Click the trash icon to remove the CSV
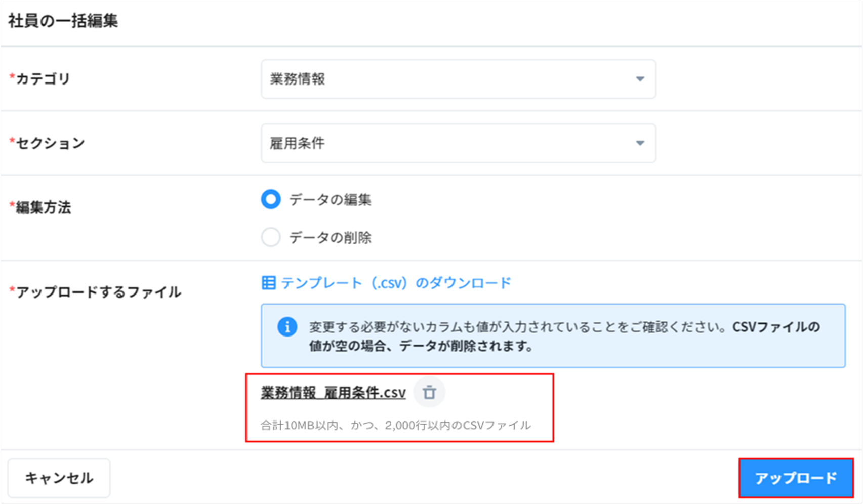This screenshot has height=504, width=863. coord(429,392)
